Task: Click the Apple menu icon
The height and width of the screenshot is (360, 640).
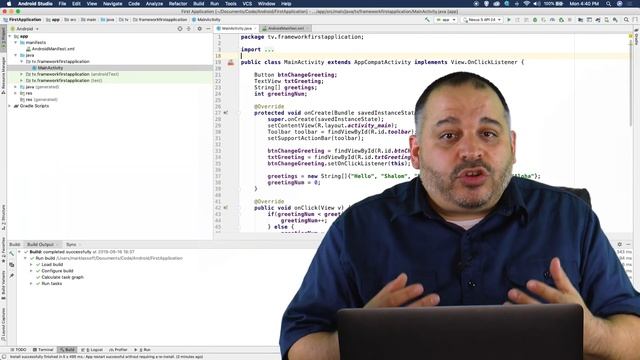Action: click(x=9, y=4)
